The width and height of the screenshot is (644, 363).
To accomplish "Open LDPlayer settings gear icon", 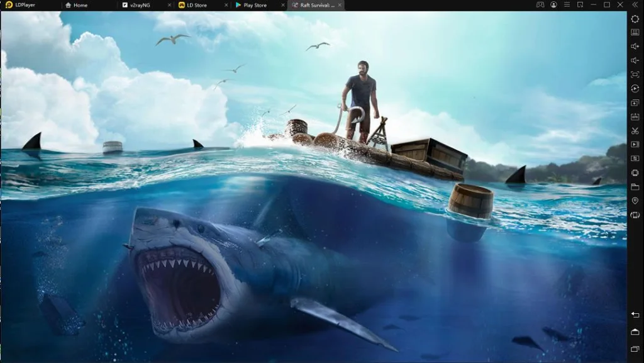I will click(635, 19).
